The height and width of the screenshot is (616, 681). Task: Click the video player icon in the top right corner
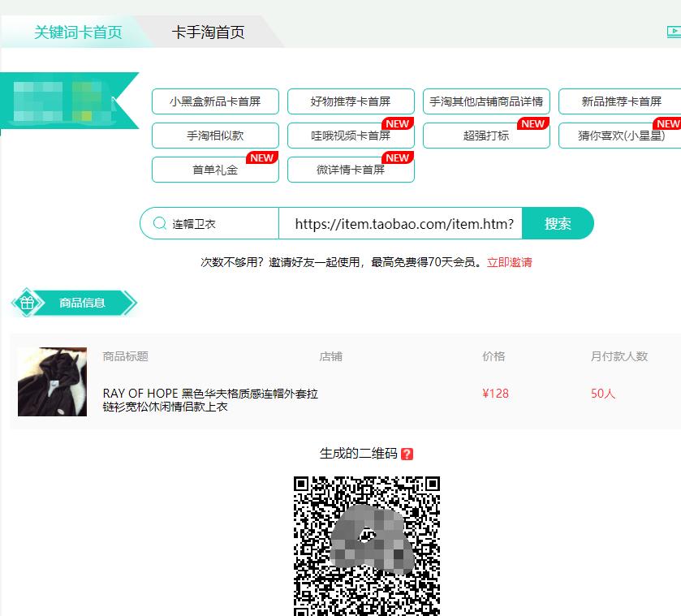(673, 32)
